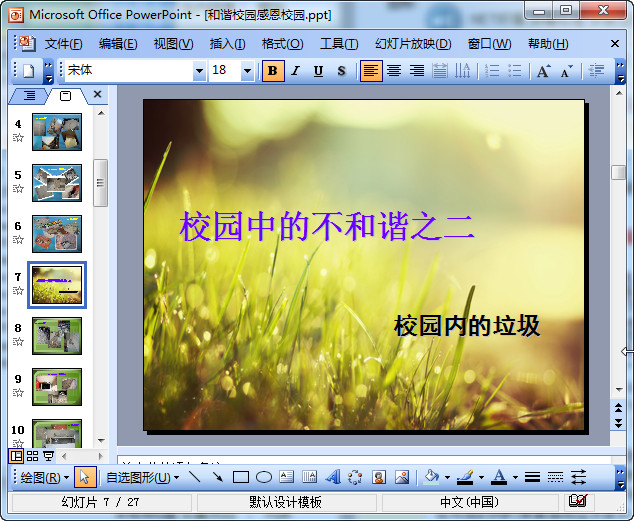Open the 帮助(H) menu
634x521 pixels.
click(x=548, y=44)
